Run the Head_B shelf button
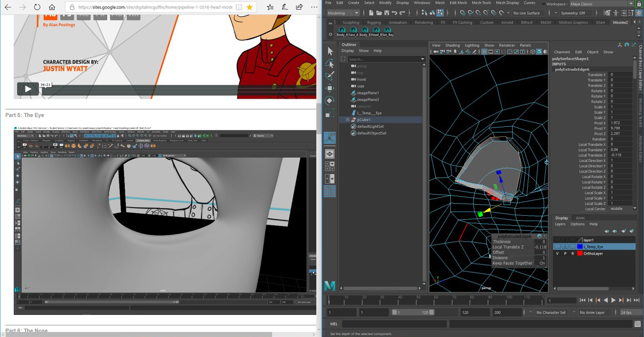644x337 pixels. pos(376,32)
